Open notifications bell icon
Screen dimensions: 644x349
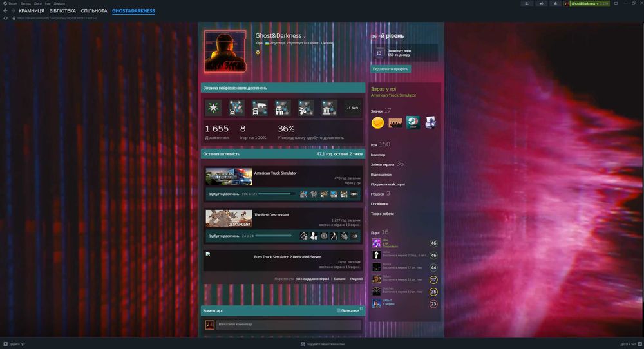(x=556, y=3)
